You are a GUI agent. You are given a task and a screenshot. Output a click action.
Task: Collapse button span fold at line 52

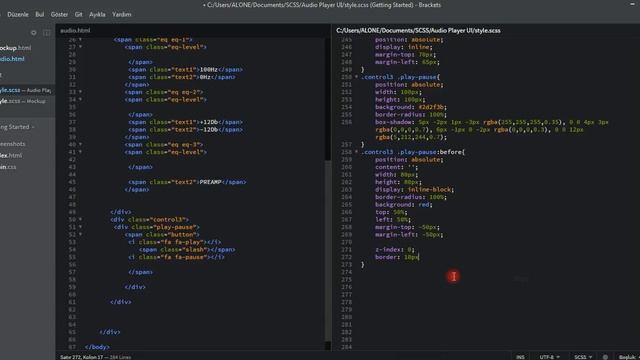coord(80,234)
